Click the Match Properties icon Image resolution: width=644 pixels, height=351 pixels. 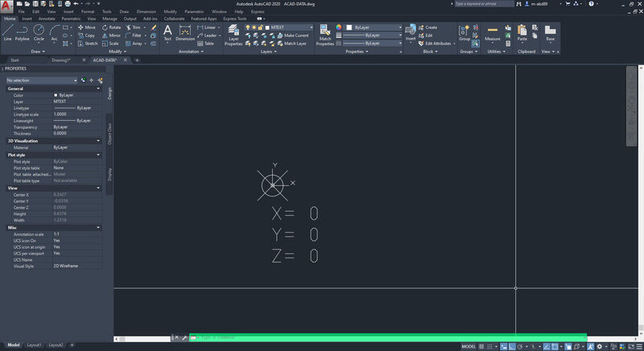pyautogui.click(x=325, y=35)
